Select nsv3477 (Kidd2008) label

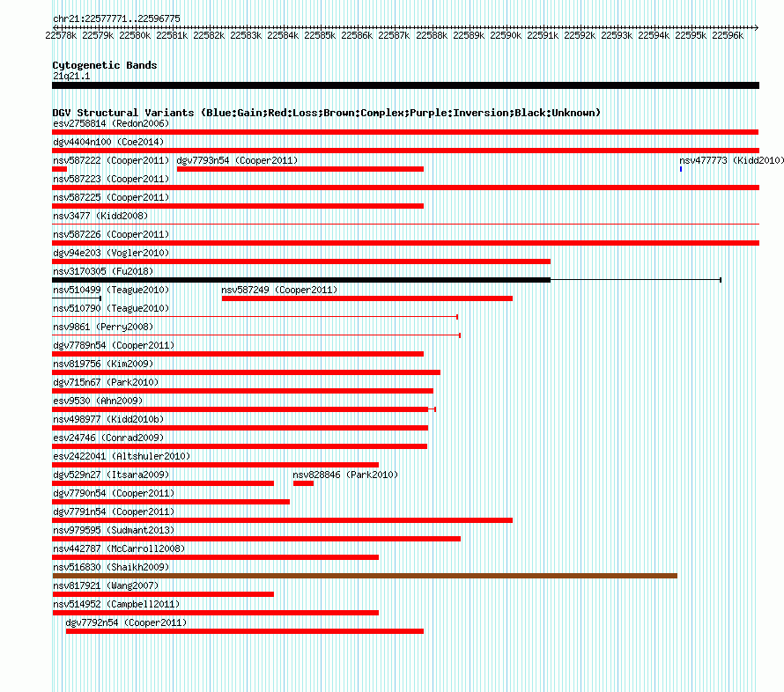(100, 216)
